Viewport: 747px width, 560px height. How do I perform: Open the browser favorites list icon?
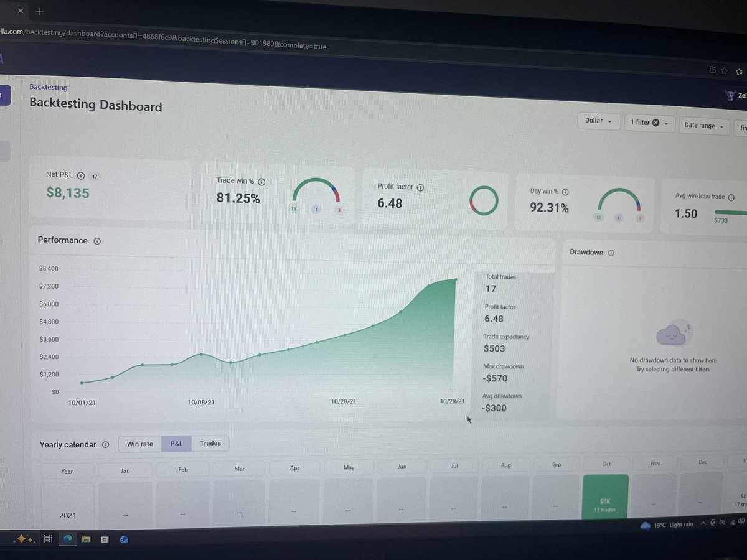740,72
